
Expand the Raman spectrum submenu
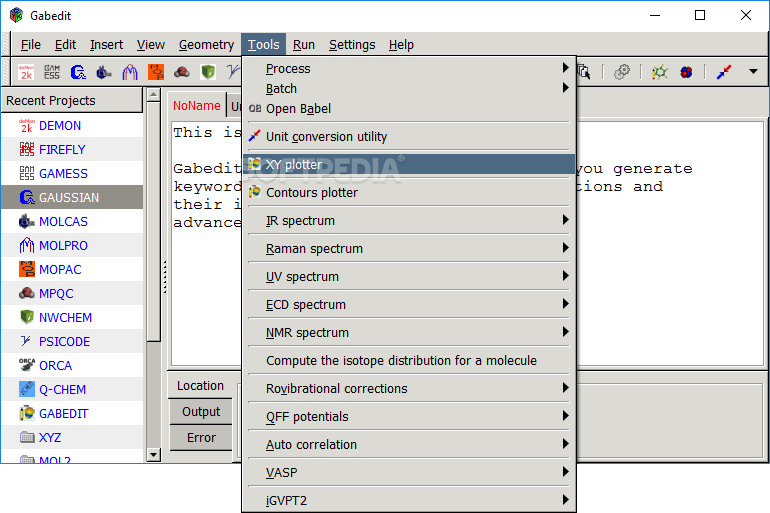(x=409, y=248)
